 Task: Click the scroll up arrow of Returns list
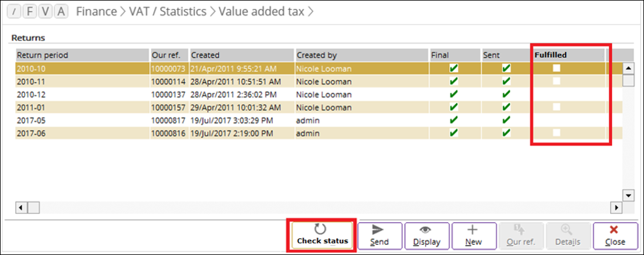[x=628, y=68]
